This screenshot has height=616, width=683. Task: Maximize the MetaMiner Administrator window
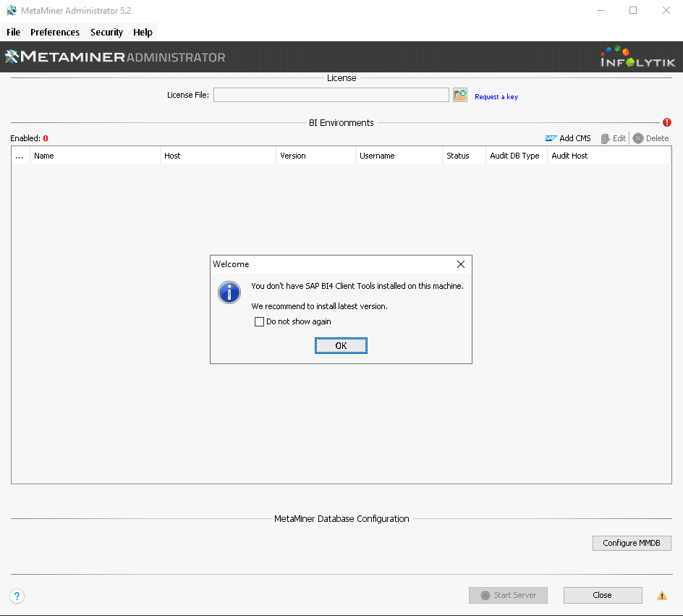633,10
